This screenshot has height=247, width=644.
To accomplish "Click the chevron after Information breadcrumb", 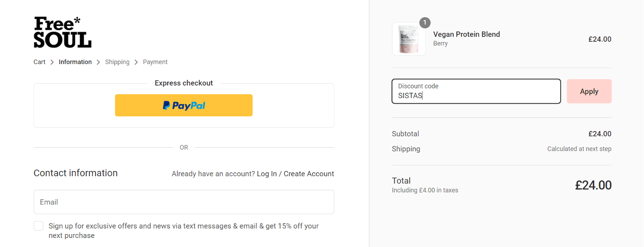I will (98, 62).
